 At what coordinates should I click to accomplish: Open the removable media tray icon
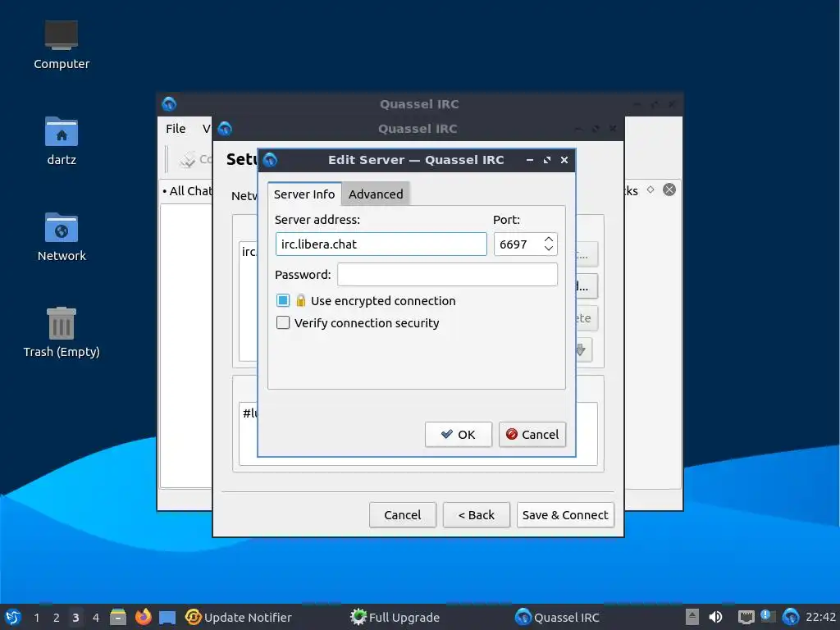[x=692, y=617]
